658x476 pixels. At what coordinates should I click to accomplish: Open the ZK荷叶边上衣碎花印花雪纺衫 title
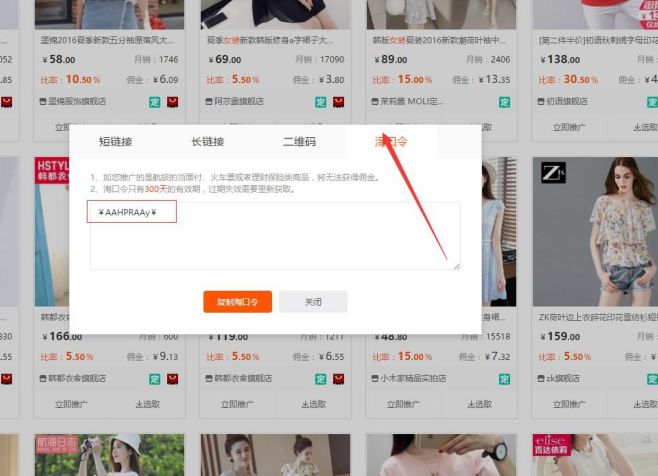point(598,317)
